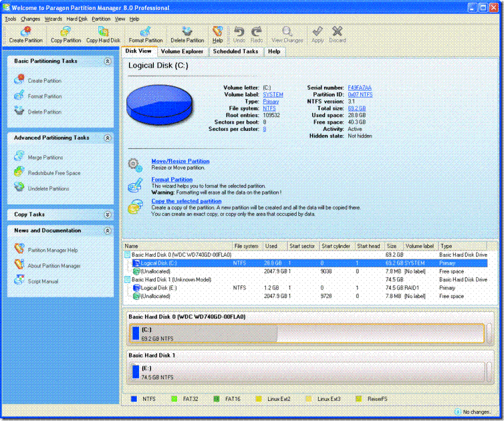Collapse Basic Partitioning Tasks panel

(108, 61)
